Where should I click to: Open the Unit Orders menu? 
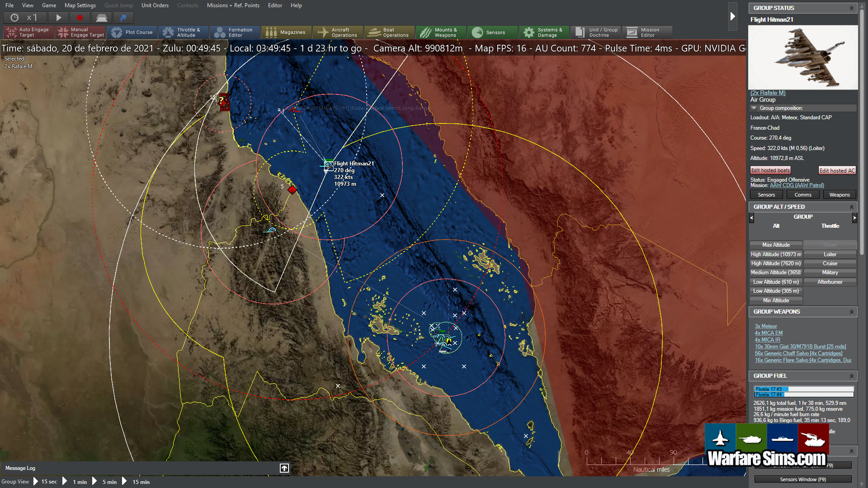point(155,5)
